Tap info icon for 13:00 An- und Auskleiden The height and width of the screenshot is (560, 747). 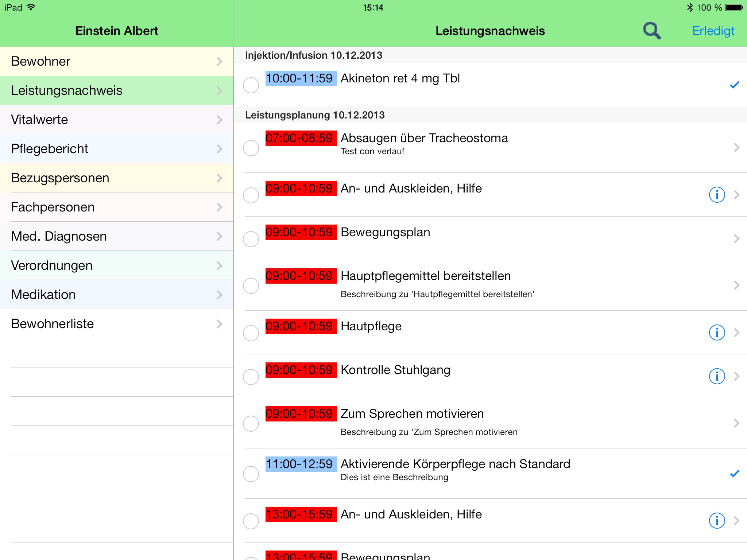click(x=717, y=521)
